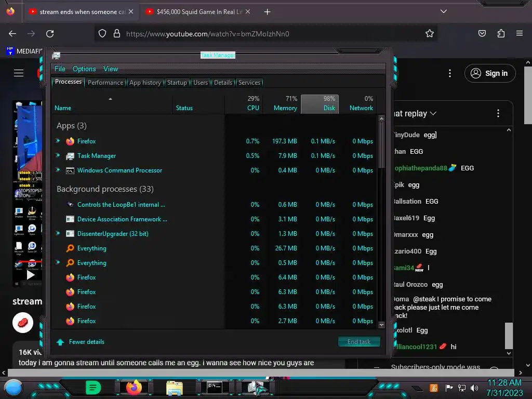This screenshot has width=532, height=399.
Task: Open File Explorer from the taskbar
Action: click(x=175, y=388)
